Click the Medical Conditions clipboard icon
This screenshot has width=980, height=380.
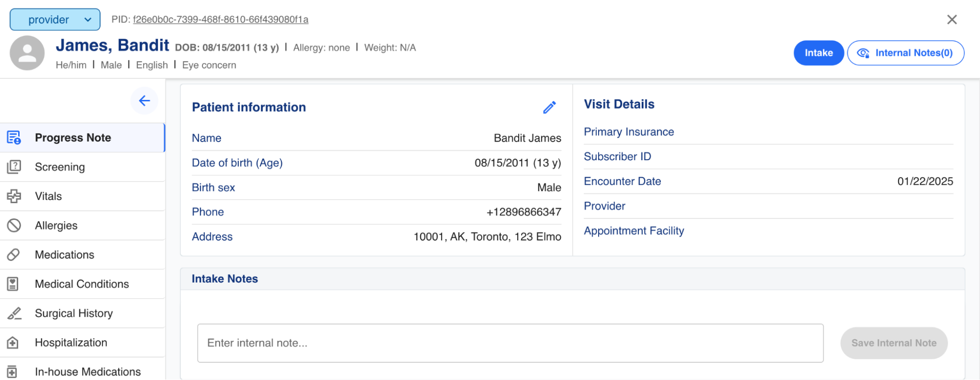[x=14, y=284]
